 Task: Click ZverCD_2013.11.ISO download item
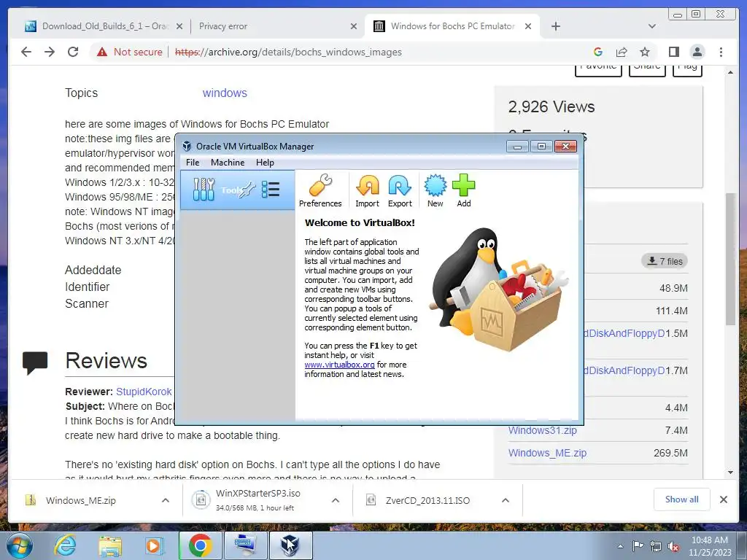click(x=427, y=500)
